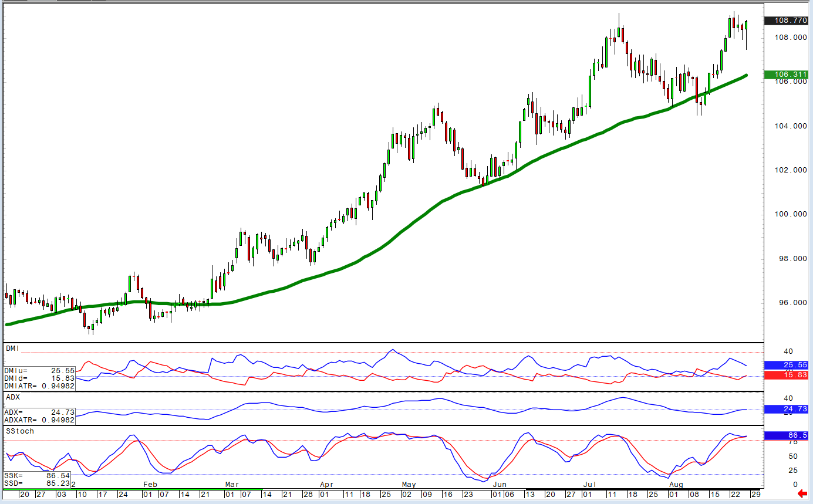This screenshot has width=813, height=504.
Task: Click the 13 date tick label
Action: 531,494
